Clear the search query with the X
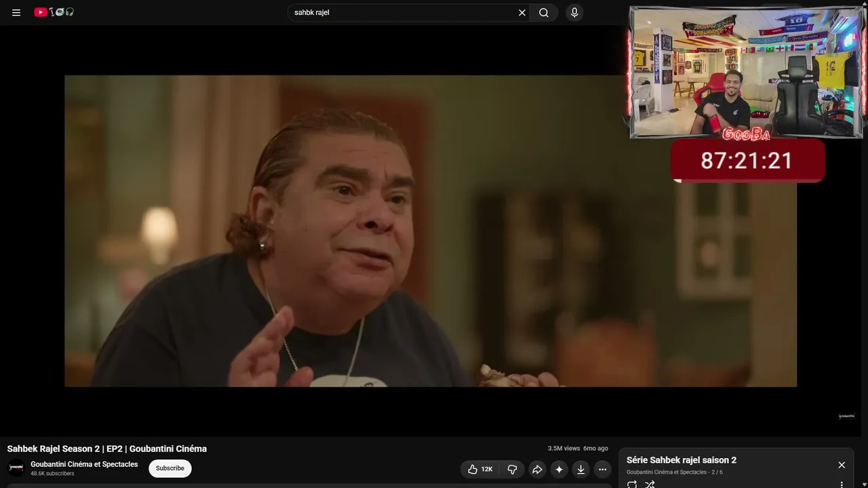This screenshot has height=488, width=868. pos(522,12)
